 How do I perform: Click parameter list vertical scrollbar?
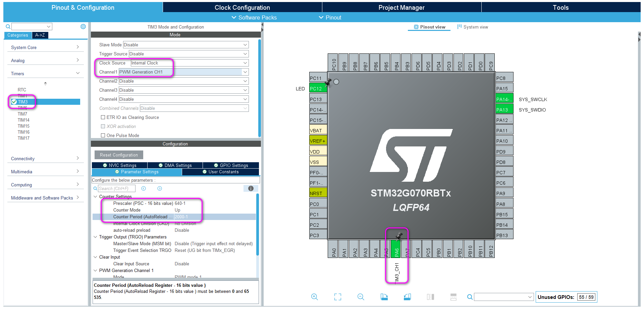coord(258,224)
